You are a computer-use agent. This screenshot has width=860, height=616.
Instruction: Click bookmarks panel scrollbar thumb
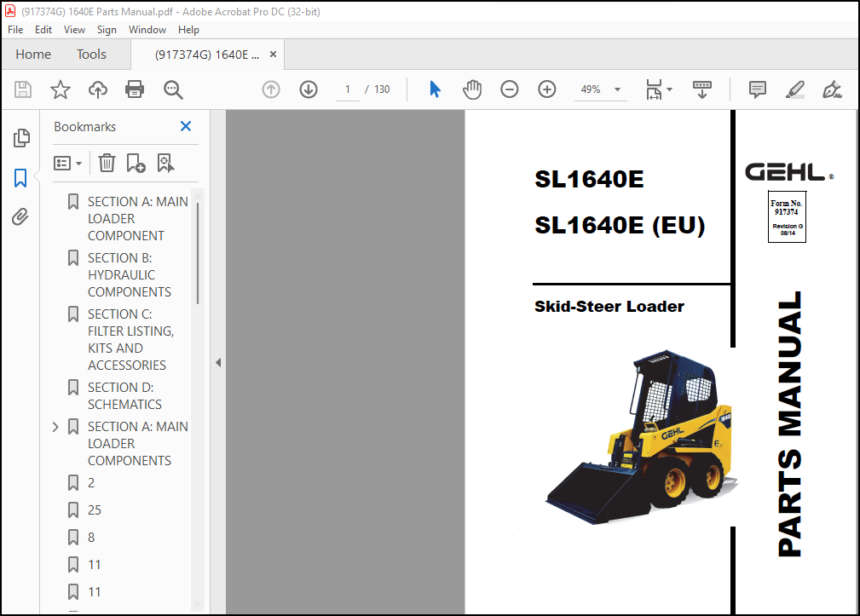(198, 253)
